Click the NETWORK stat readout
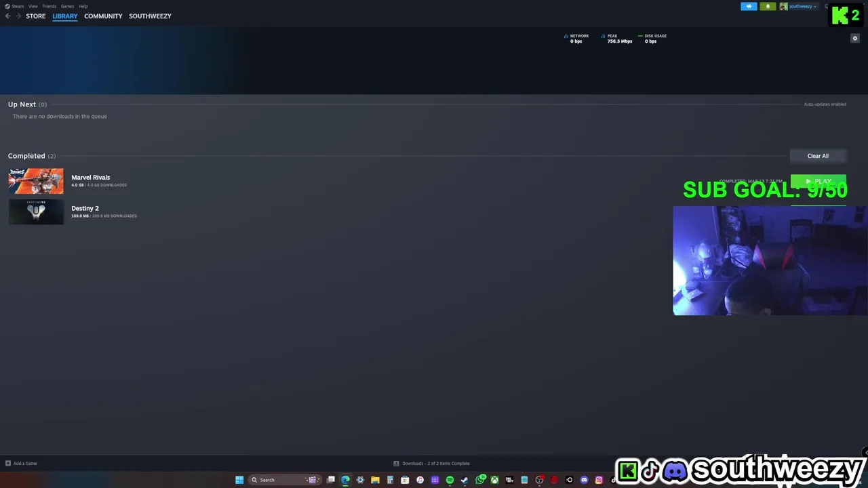 tap(576, 39)
